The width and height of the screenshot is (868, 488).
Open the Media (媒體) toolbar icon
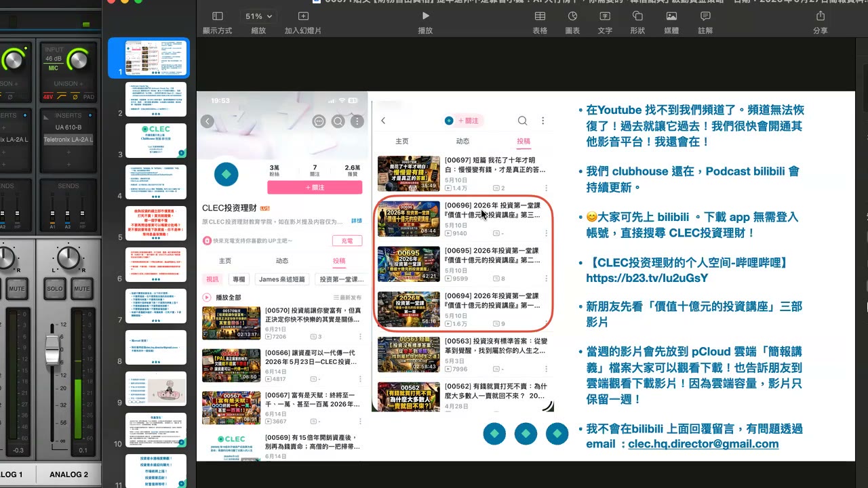pyautogui.click(x=671, y=16)
